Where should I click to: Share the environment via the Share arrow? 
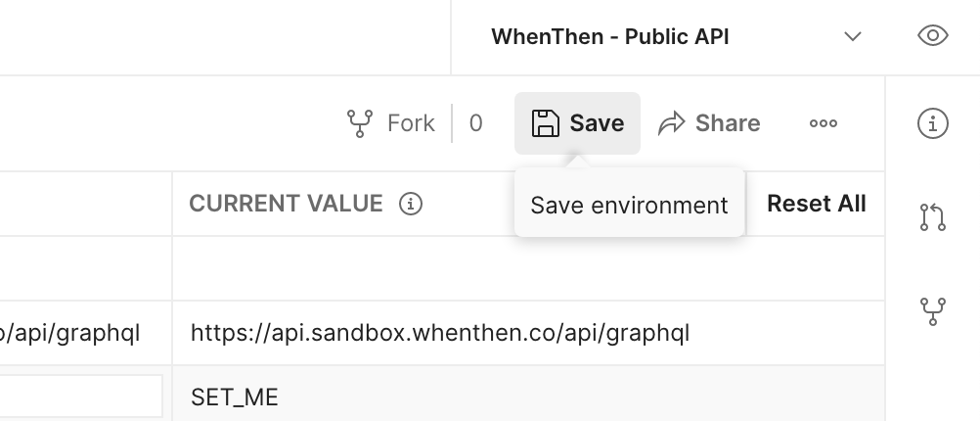click(x=709, y=123)
